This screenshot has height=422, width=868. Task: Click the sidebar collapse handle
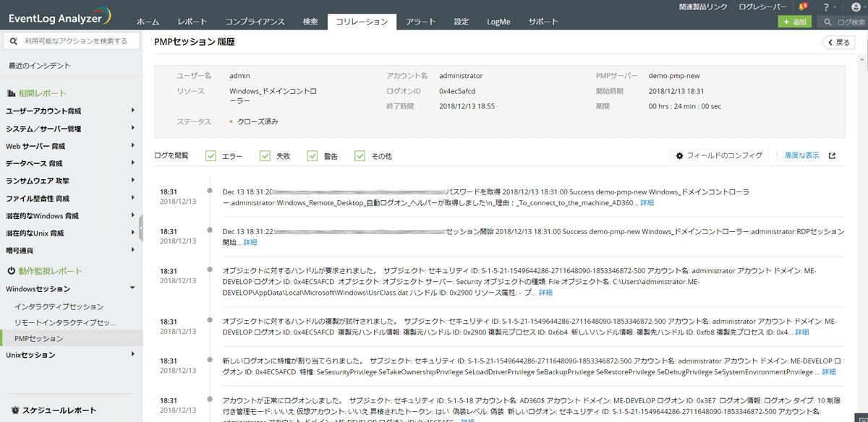click(140, 228)
